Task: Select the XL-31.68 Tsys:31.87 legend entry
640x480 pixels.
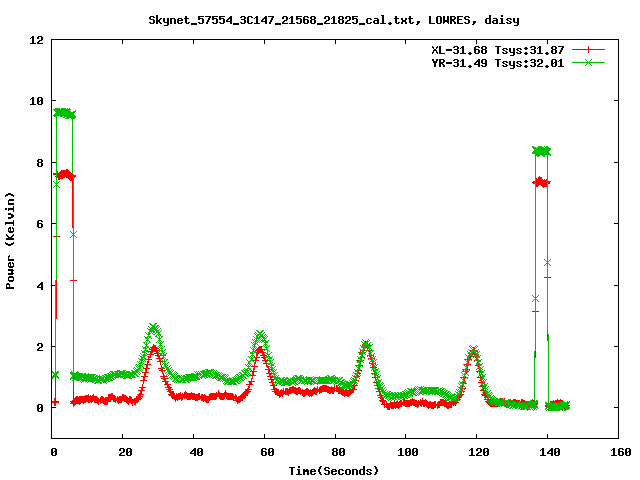Action: 498,50
